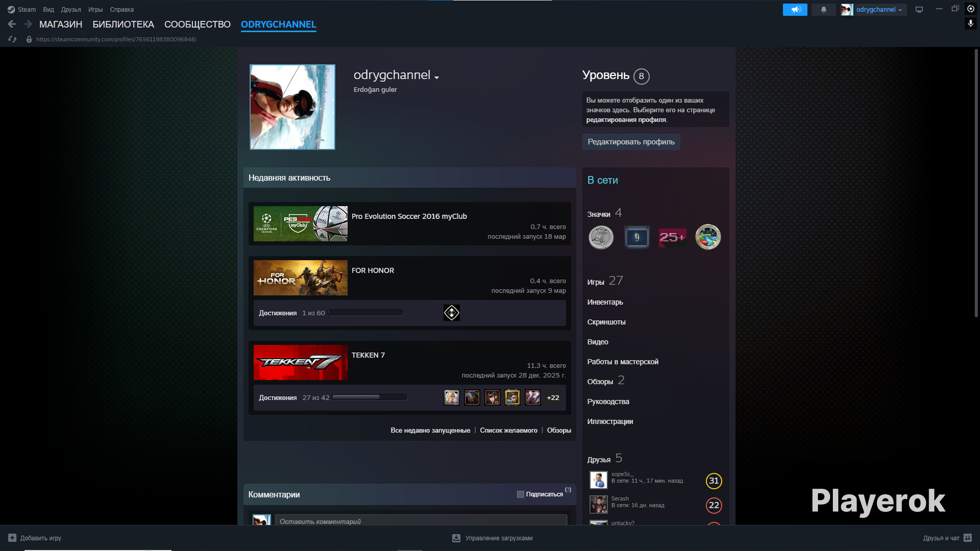The image size is (980, 551).
Task: Click the blue number 9 badge
Action: point(637,237)
